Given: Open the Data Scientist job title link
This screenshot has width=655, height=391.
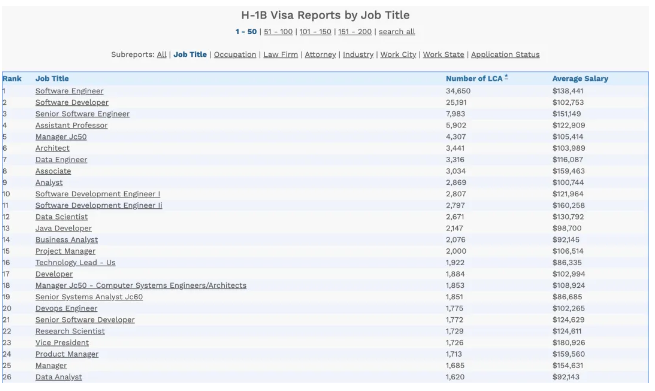Looking at the screenshot, I should tap(61, 217).
